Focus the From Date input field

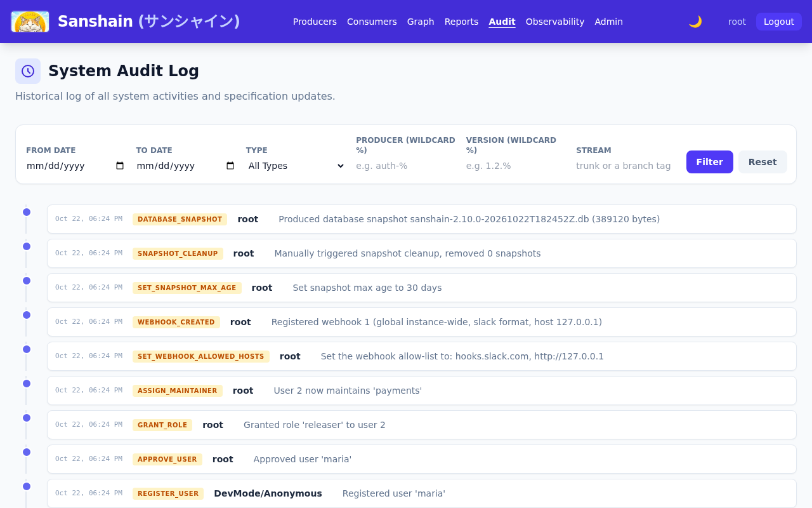pyautogui.click(x=75, y=166)
